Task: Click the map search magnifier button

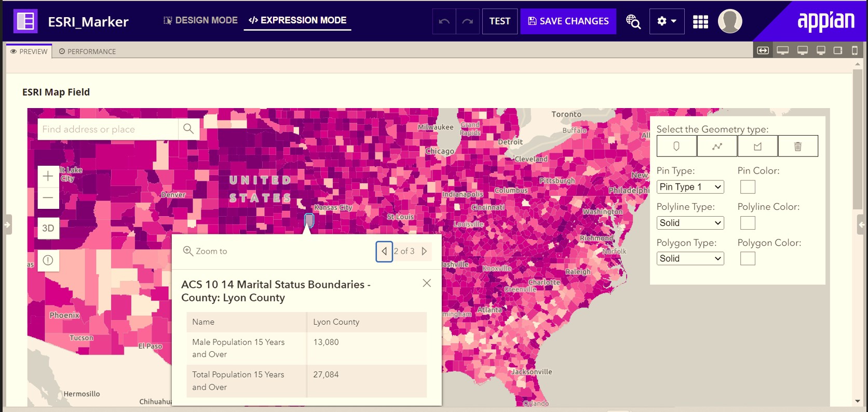Action: click(188, 129)
